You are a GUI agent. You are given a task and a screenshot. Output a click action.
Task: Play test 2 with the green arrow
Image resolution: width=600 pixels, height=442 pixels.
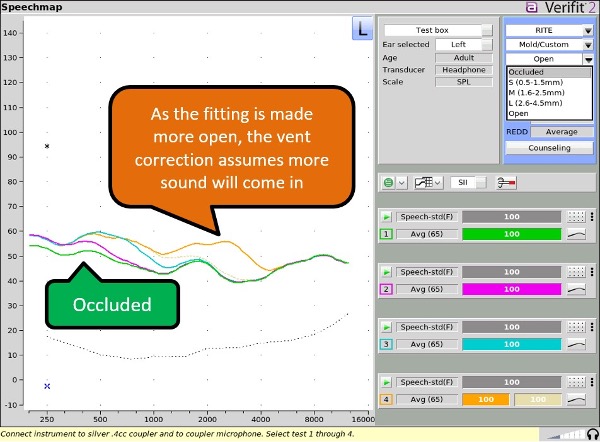[386, 272]
